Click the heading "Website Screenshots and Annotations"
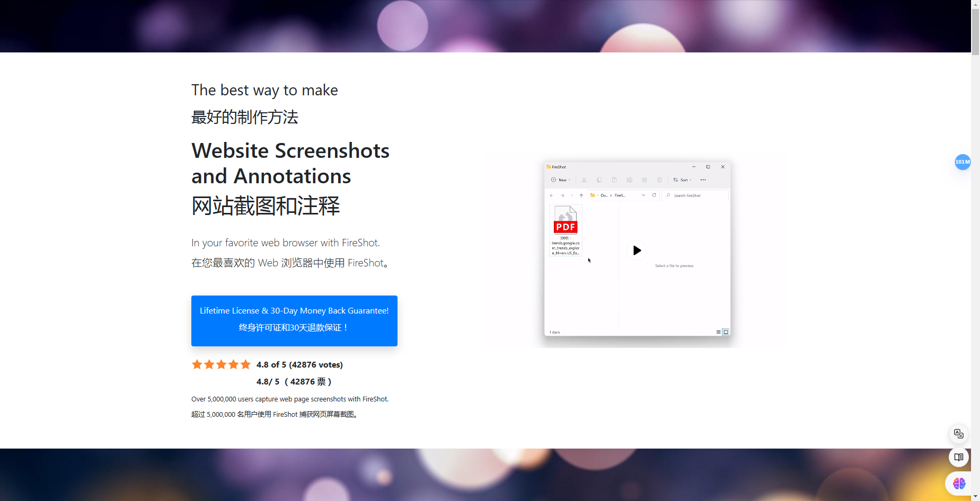This screenshot has width=980, height=501. click(x=290, y=163)
